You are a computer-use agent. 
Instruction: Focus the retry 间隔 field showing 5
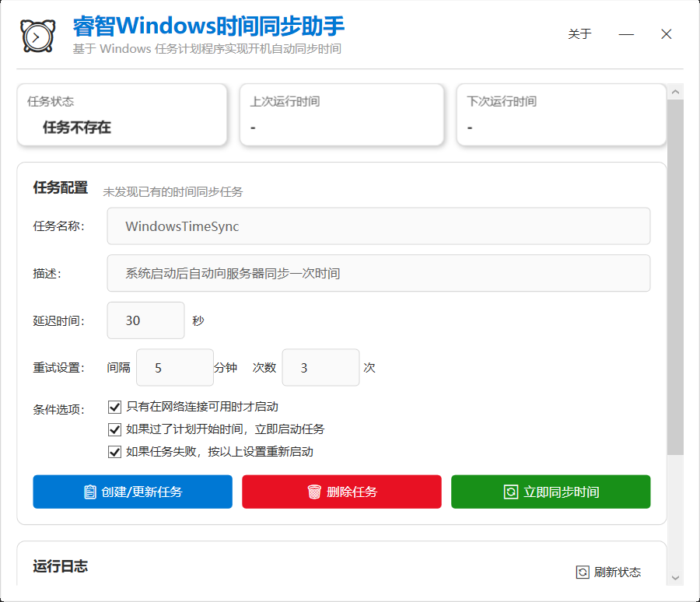coord(174,368)
